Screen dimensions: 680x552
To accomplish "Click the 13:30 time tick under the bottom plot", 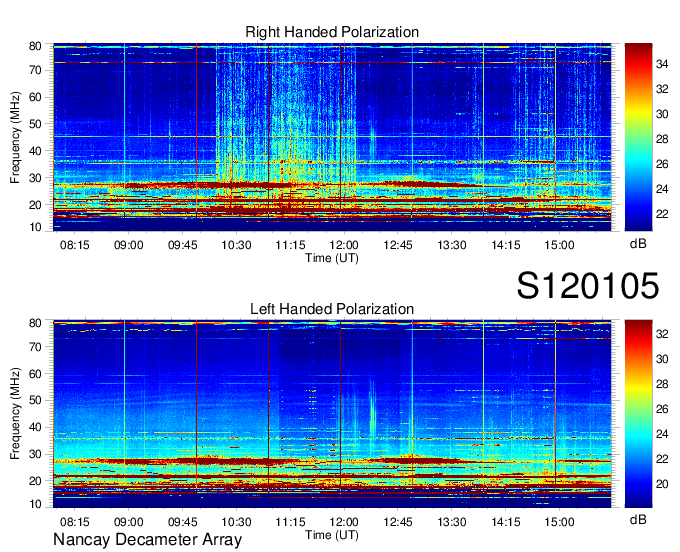I will 451,522.
